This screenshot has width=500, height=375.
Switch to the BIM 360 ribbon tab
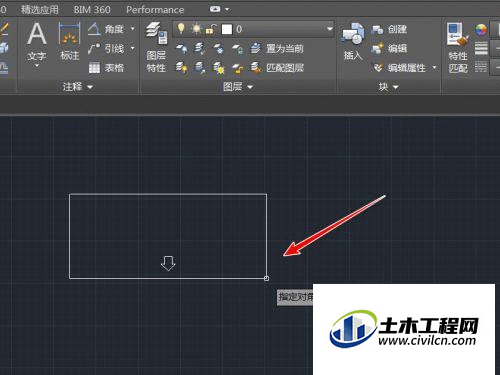coord(92,10)
